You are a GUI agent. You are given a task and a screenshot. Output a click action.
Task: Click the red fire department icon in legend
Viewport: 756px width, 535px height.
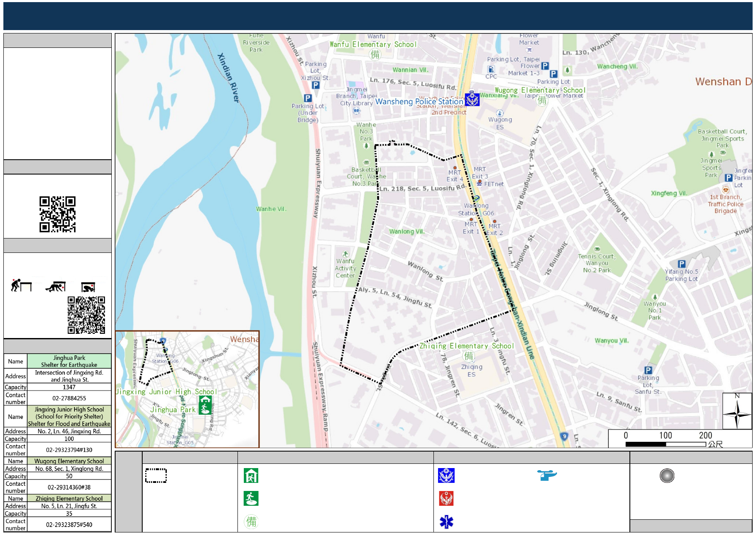tap(447, 499)
